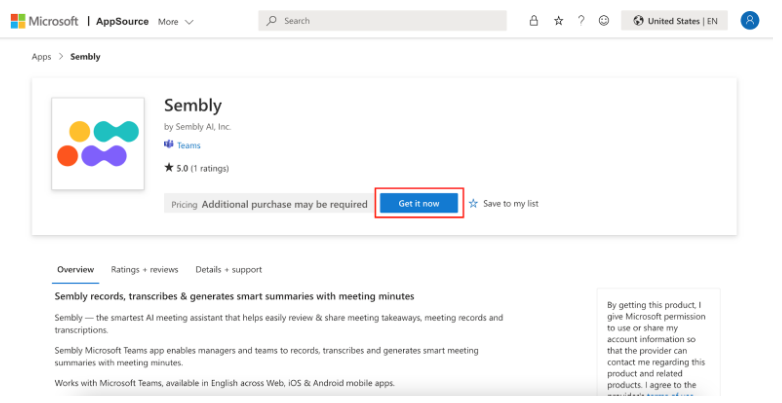Switch to Ratings + reviews tab
The height and width of the screenshot is (403, 782).
pos(144,269)
